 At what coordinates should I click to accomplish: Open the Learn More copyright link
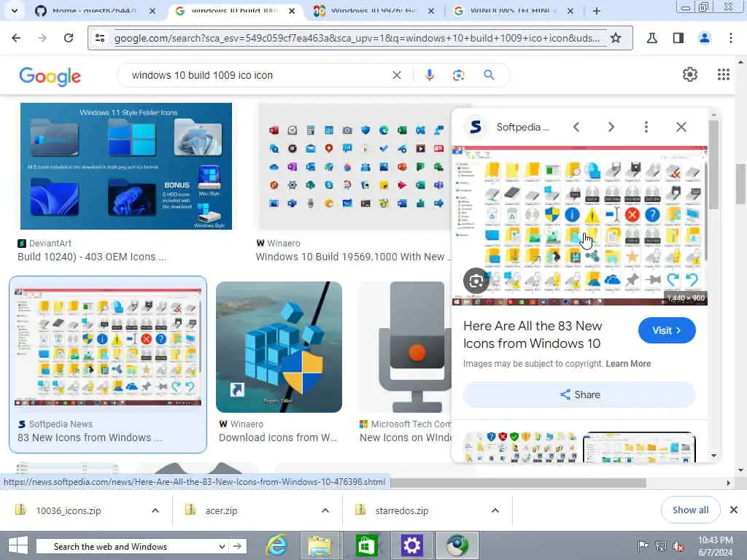[x=628, y=364]
